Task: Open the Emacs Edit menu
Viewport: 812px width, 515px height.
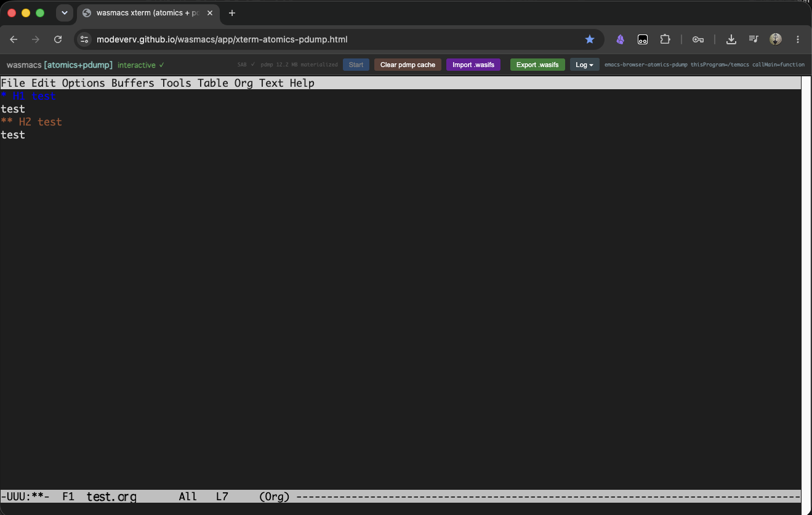Action: pos(44,83)
